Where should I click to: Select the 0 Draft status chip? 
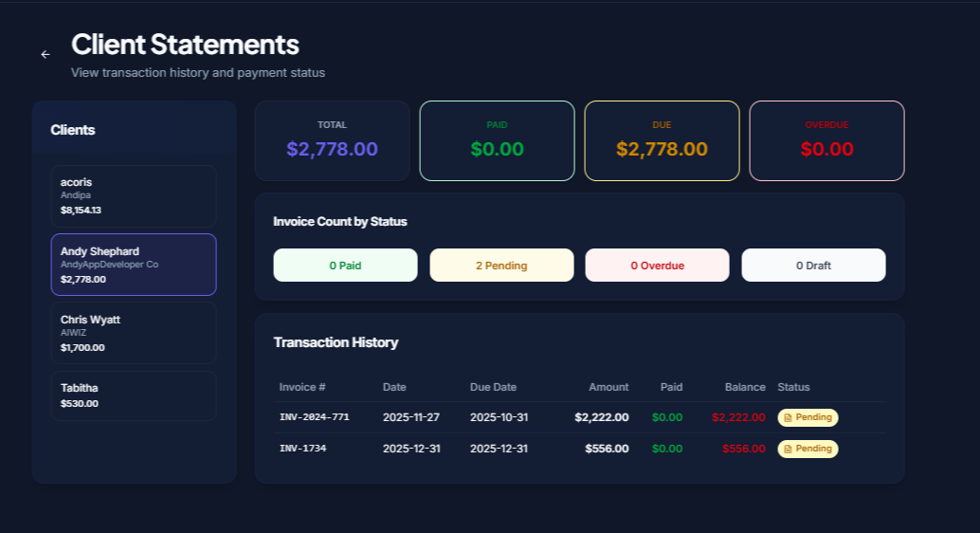[813, 266]
